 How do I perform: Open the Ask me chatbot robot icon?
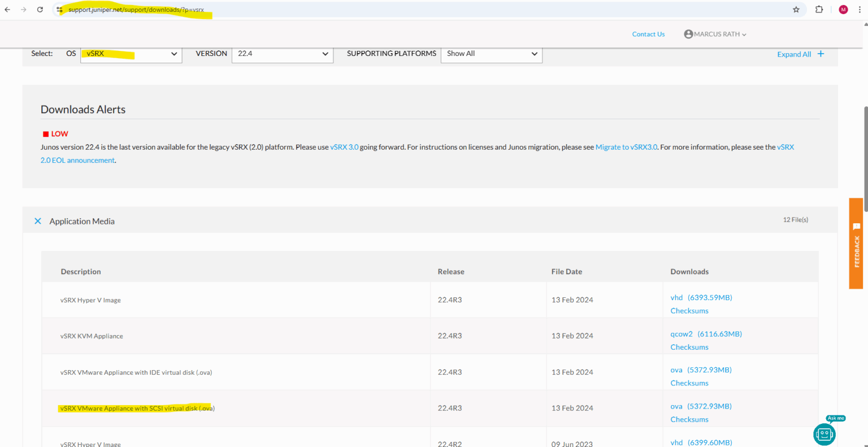tap(824, 433)
